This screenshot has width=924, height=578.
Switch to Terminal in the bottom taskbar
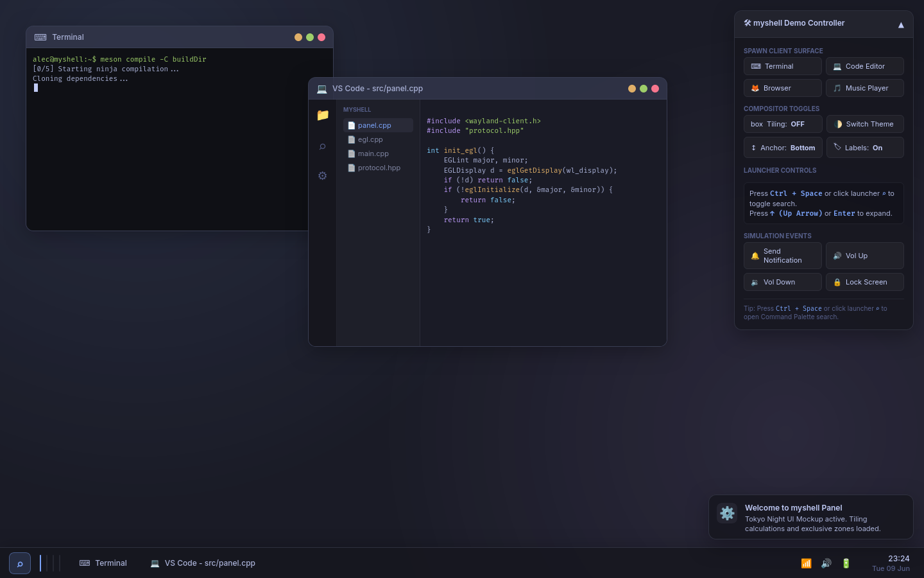tap(103, 563)
